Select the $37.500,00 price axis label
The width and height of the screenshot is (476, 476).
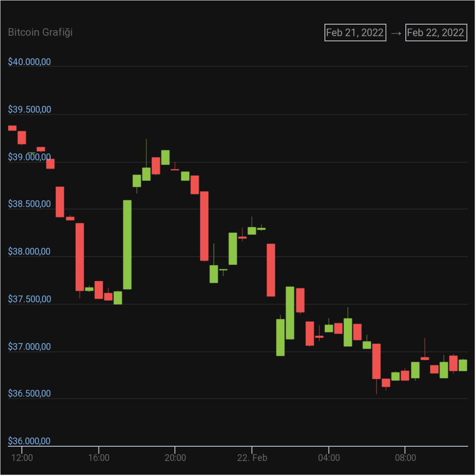29,299
